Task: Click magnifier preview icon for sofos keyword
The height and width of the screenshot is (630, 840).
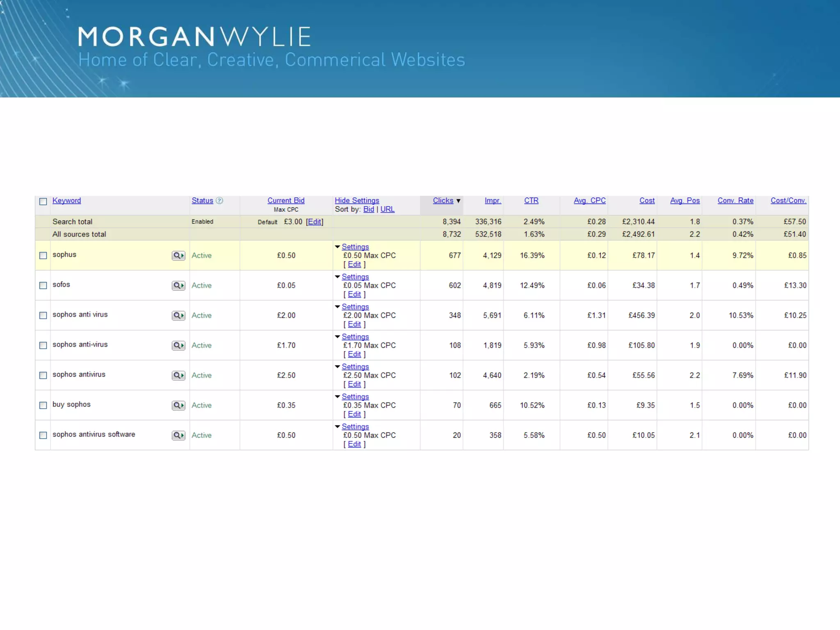Action: coord(178,285)
